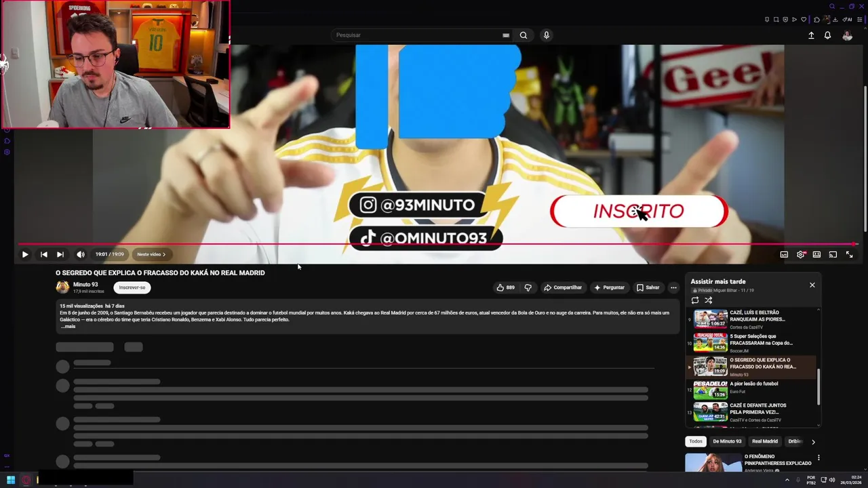Add page to bookmarks heart

tap(804, 20)
